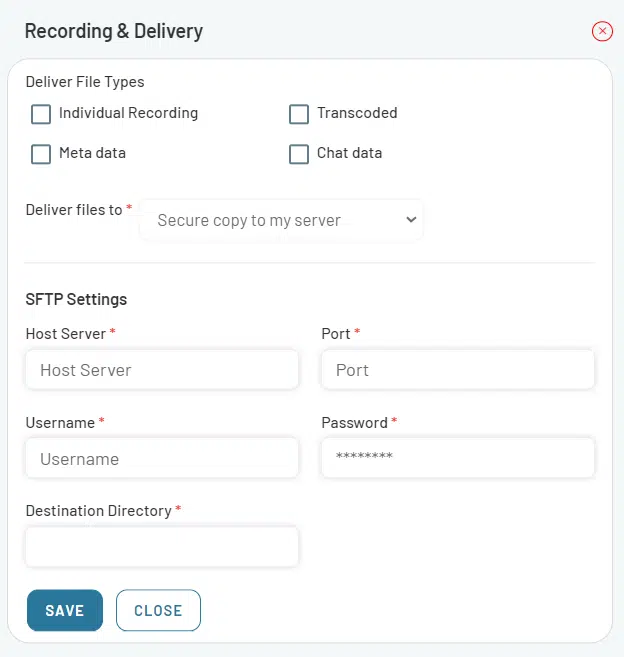The height and width of the screenshot is (657, 624).
Task: Tick the Transcoded file type checkbox
Action: pos(299,114)
